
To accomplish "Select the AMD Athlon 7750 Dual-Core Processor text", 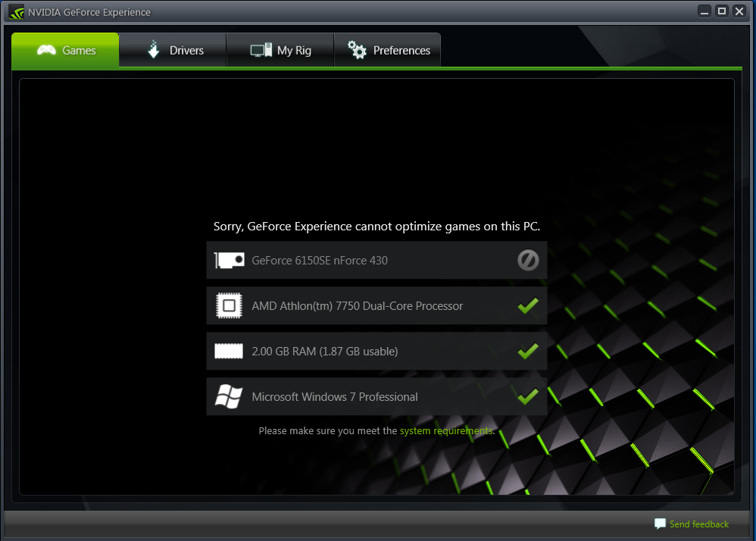I will (358, 305).
